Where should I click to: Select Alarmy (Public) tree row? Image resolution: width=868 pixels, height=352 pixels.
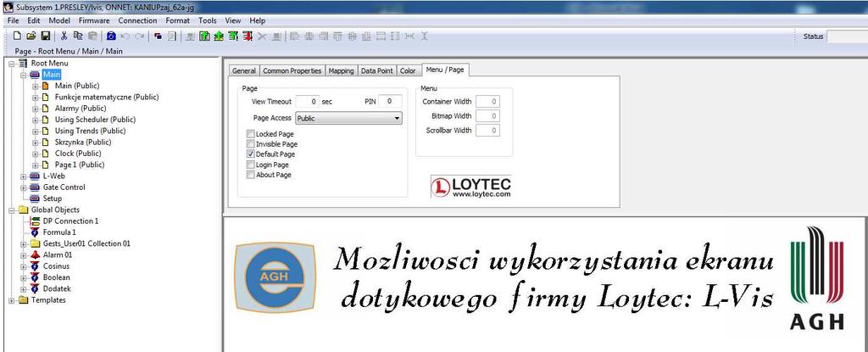81,108
